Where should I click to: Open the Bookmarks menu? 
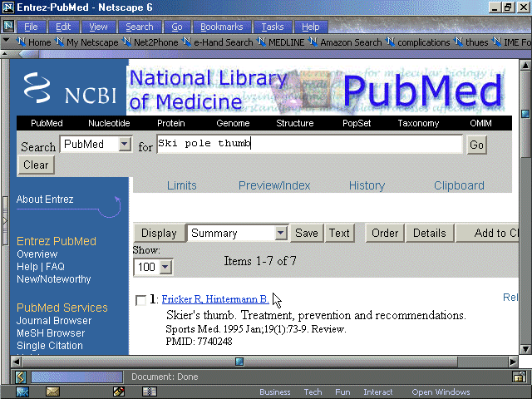click(x=221, y=27)
